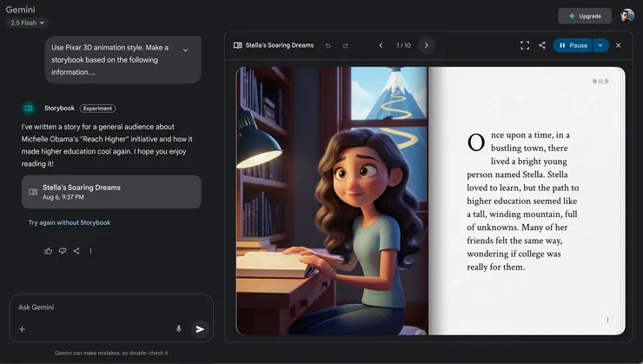The height and width of the screenshot is (364, 643).
Task: Click the book icon in the storybook card
Action: (x=33, y=192)
